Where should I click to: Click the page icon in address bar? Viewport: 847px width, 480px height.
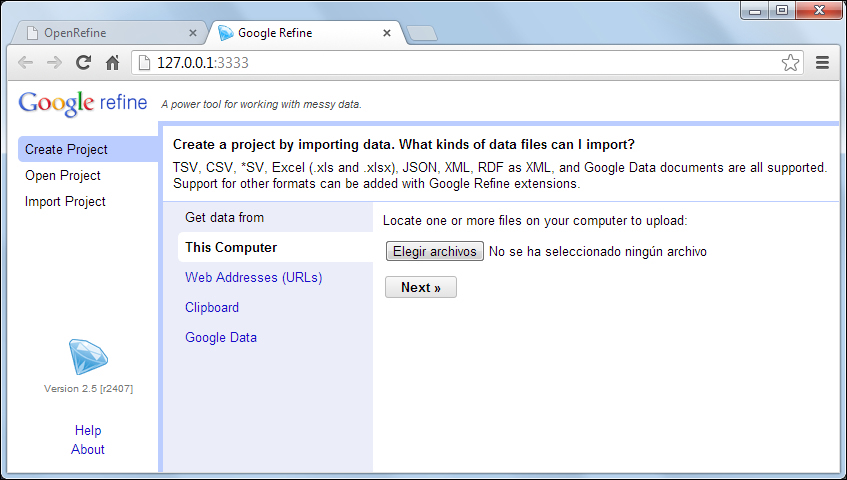coord(144,63)
